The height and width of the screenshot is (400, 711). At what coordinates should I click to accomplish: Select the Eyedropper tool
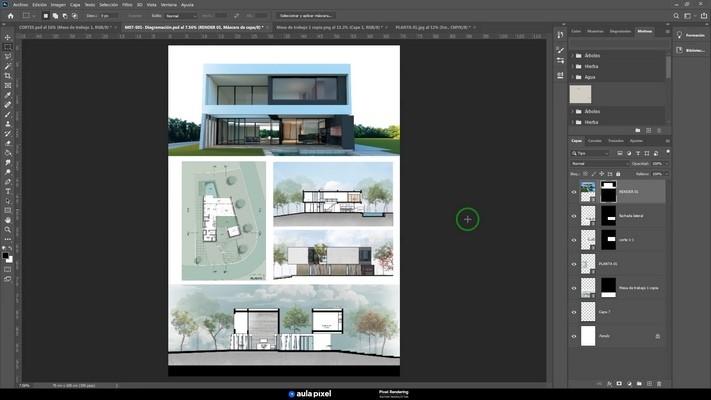pyautogui.click(x=8, y=95)
